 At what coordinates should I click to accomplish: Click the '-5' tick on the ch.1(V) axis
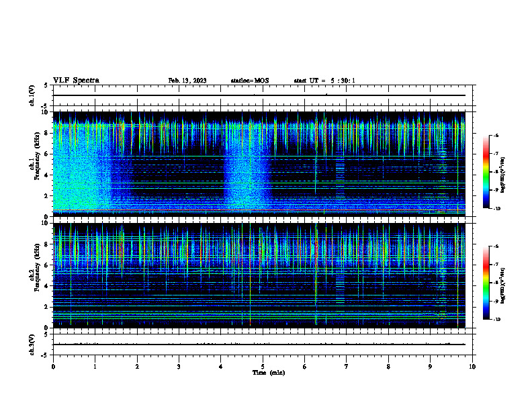(45, 106)
